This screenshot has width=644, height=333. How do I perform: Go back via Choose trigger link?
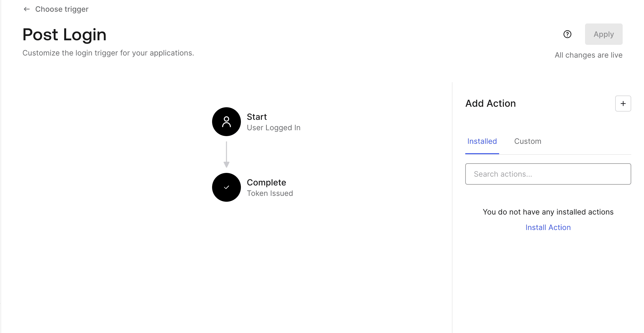tap(62, 9)
